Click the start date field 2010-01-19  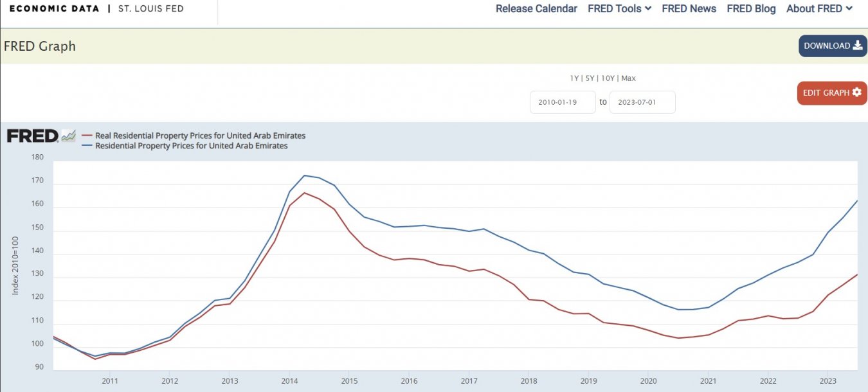563,102
